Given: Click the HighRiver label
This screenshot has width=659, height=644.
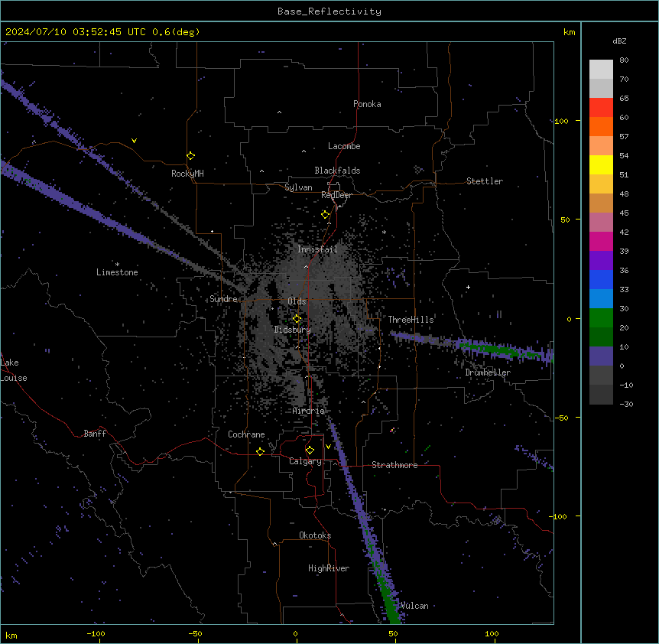Looking at the screenshot, I should tap(329, 568).
